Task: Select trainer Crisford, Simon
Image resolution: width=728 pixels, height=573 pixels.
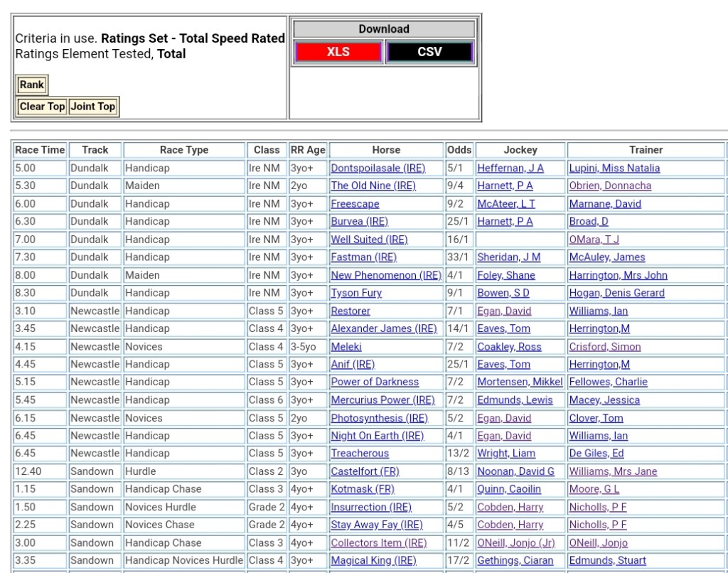Action: (604, 347)
